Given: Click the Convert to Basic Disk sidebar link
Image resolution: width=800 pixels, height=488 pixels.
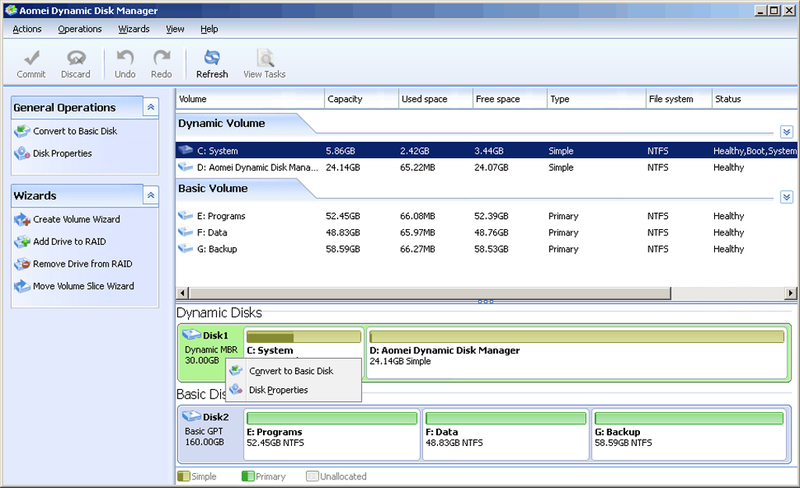Looking at the screenshot, I should pyautogui.click(x=75, y=131).
